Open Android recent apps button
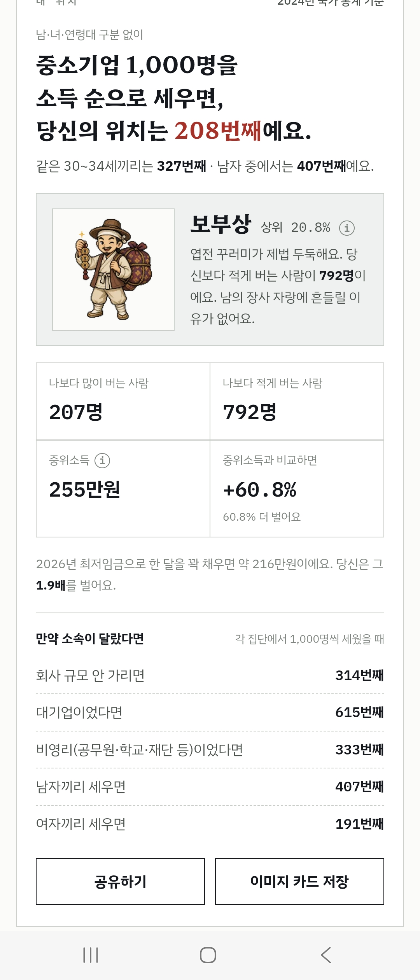The width and height of the screenshot is (420, 980). click(x=91, y=955)
